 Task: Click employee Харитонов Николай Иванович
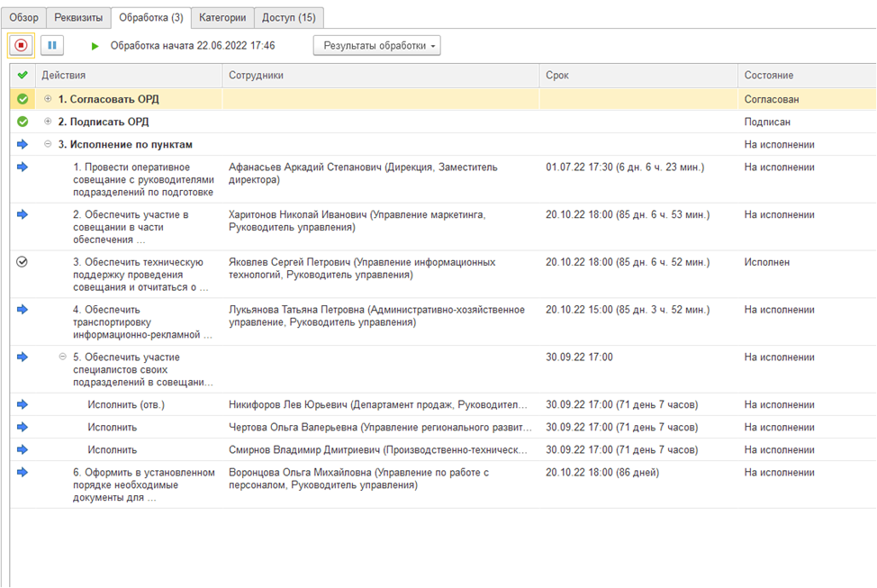(357, 221)
